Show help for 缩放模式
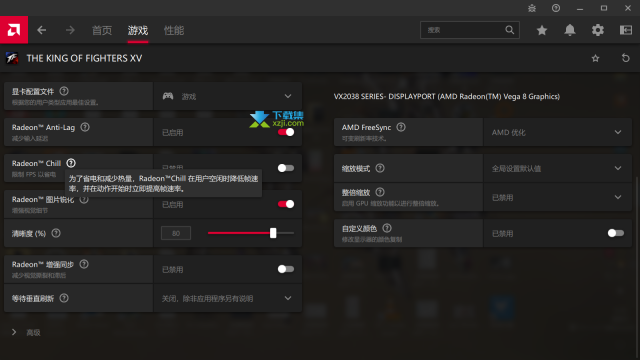 380,168
